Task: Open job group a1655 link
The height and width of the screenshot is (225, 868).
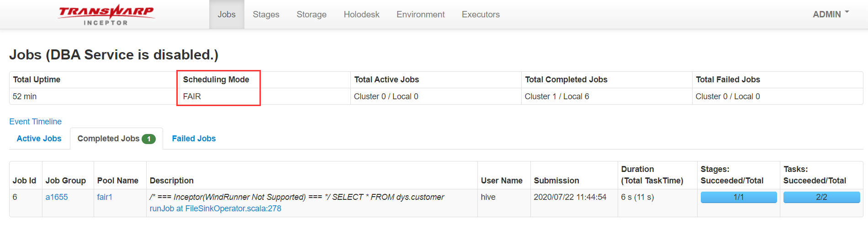Action: click(57, 197)
